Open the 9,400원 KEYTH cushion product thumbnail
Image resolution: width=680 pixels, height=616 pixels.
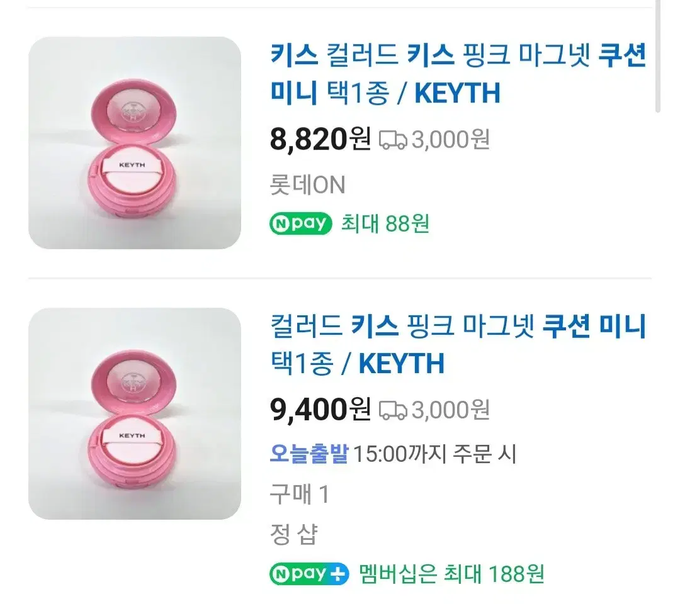click(135, 413)
